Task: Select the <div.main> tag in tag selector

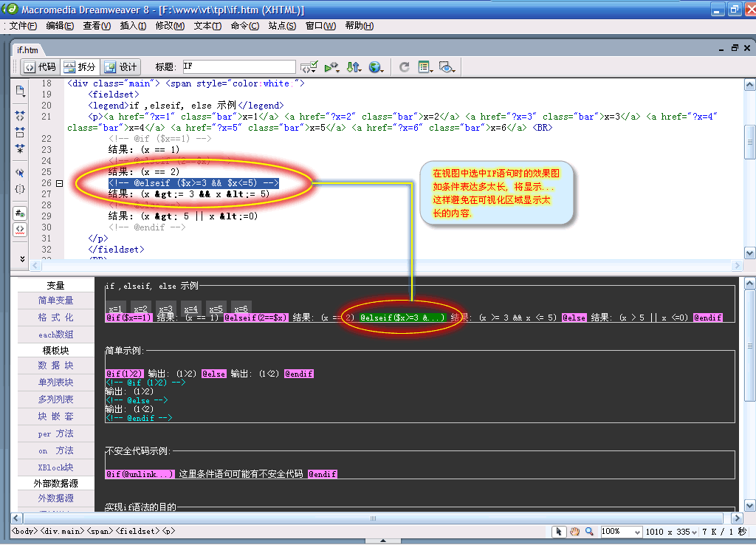Action: [62, 531]
